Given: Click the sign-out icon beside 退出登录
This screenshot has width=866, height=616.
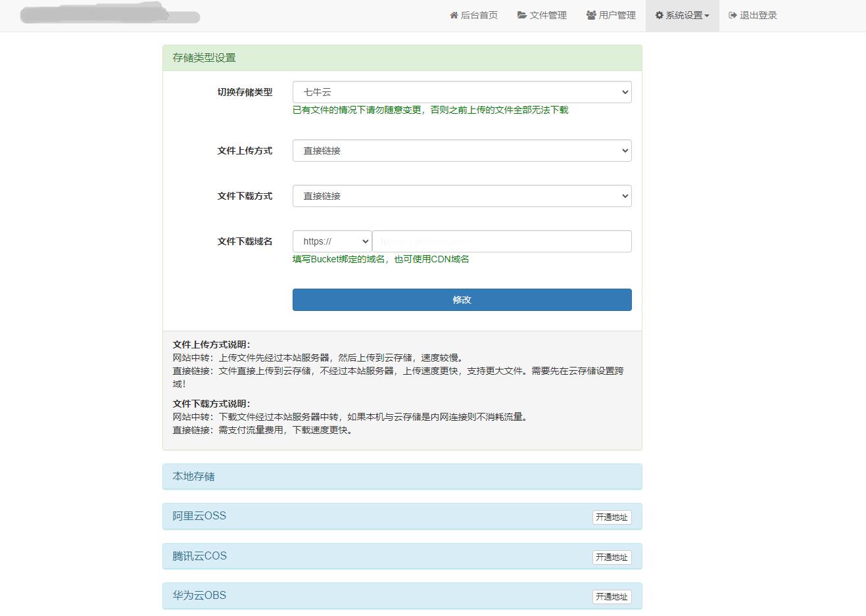Looking at the screenshot, I should pos(733,15).
